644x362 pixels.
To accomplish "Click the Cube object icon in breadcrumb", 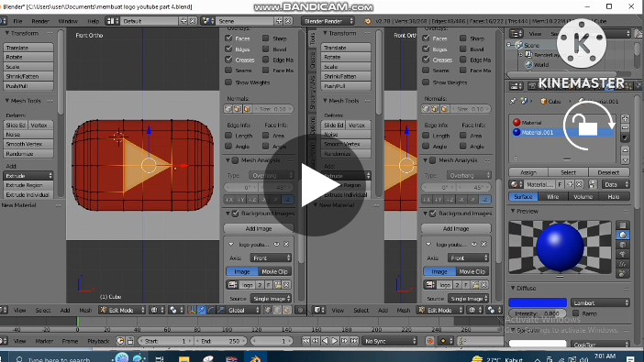I will coord(543,101).
